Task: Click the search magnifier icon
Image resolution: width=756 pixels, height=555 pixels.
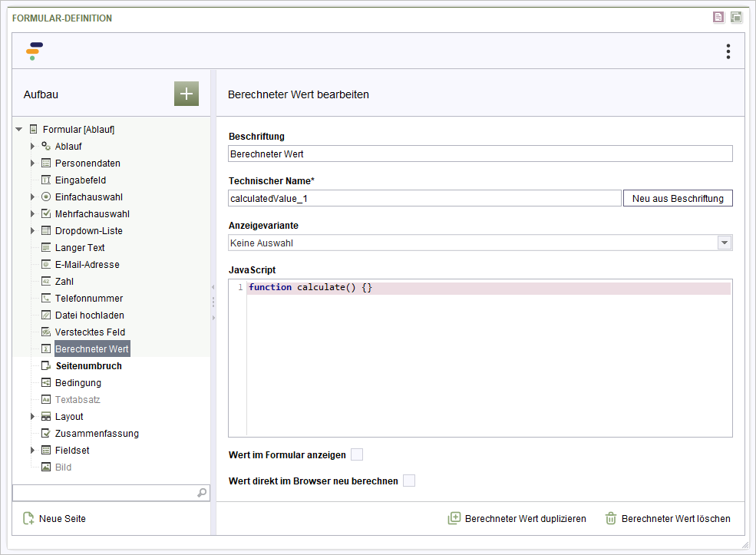Action: click(202, 492)
